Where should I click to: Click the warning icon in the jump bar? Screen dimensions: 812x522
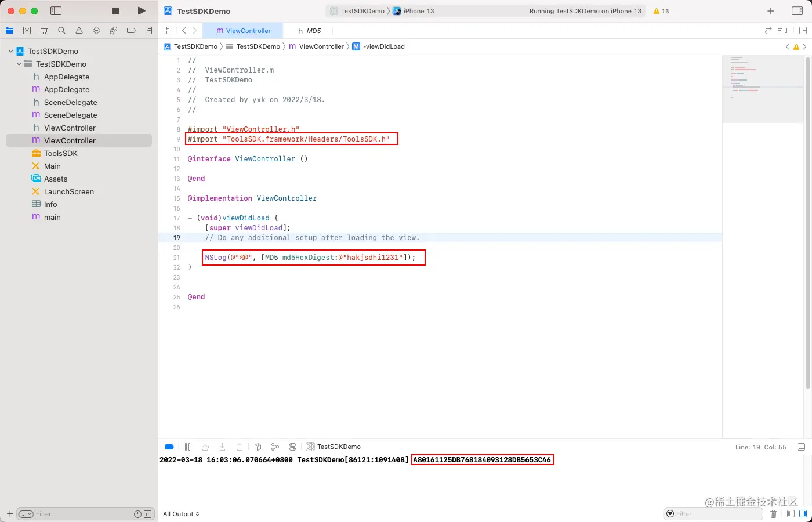pos(796,46)
